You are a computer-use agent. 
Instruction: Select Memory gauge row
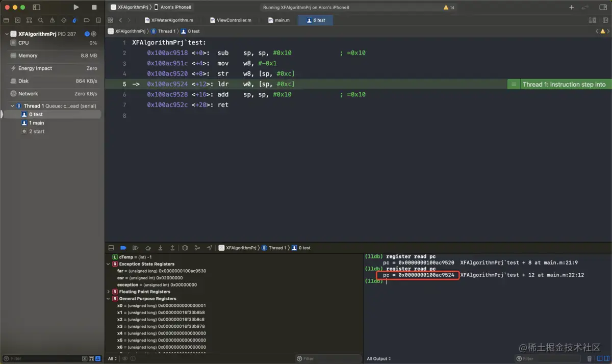(x=53, y=56)
